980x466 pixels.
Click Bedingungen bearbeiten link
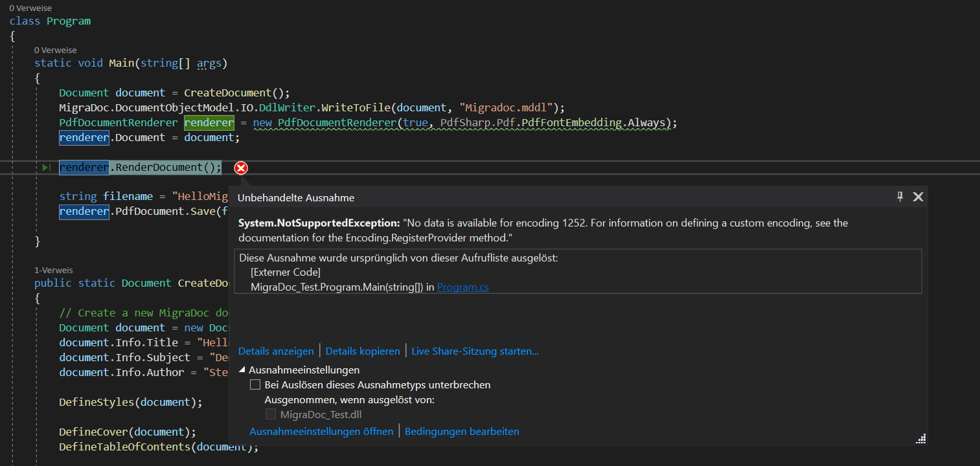click(x=462, y=431)
